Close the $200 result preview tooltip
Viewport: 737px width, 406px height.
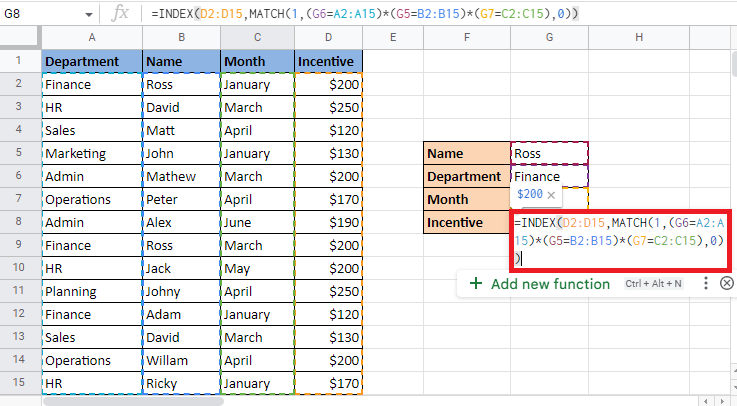coord(550,196)
